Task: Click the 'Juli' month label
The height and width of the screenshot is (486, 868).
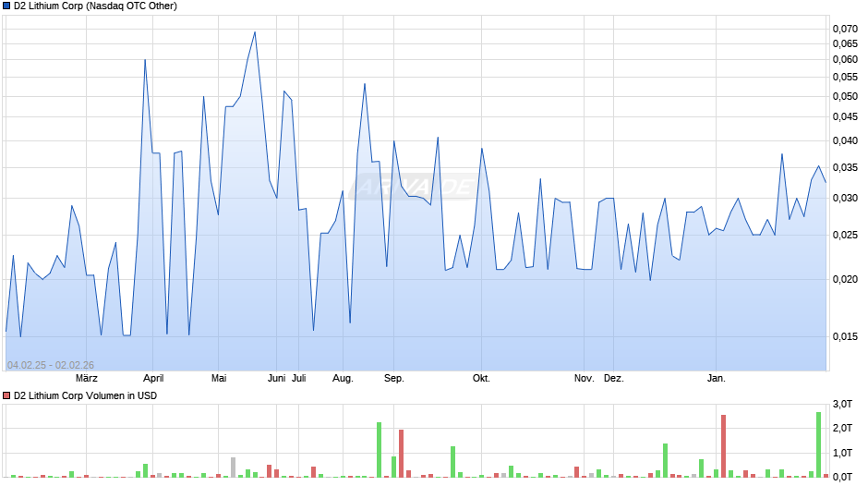Action: 299,379
